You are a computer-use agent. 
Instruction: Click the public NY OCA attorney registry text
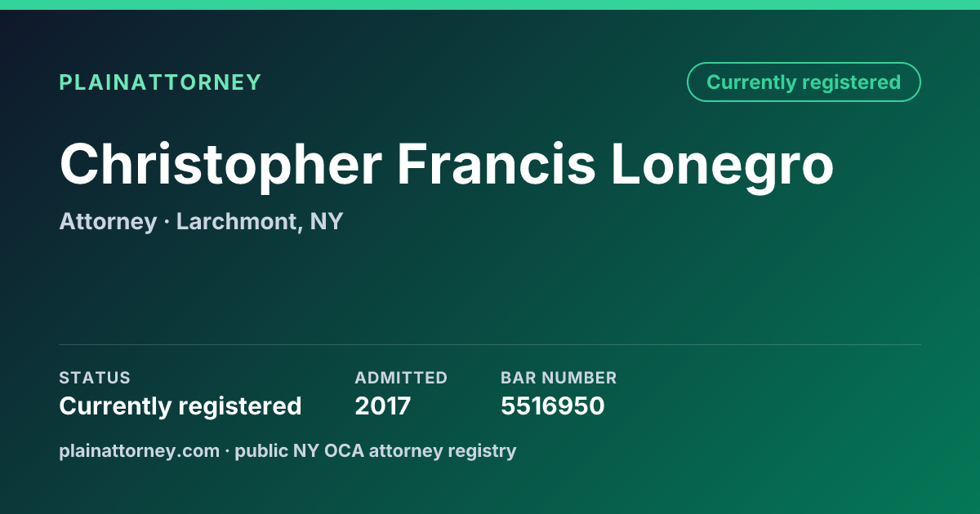pyautogui.click(x=376, y=451)
